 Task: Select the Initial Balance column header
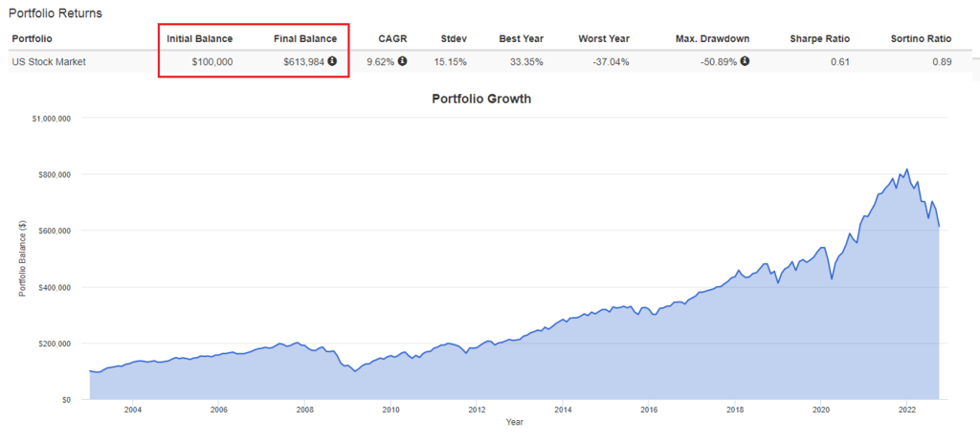[199, 39]
